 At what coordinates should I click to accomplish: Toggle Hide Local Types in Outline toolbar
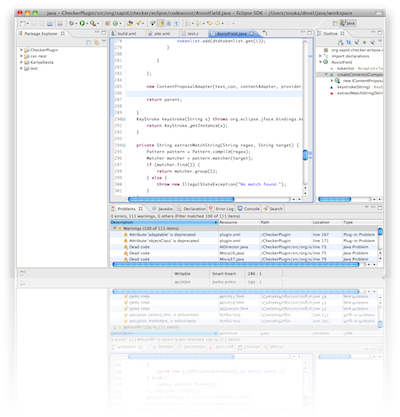[372, 42]
